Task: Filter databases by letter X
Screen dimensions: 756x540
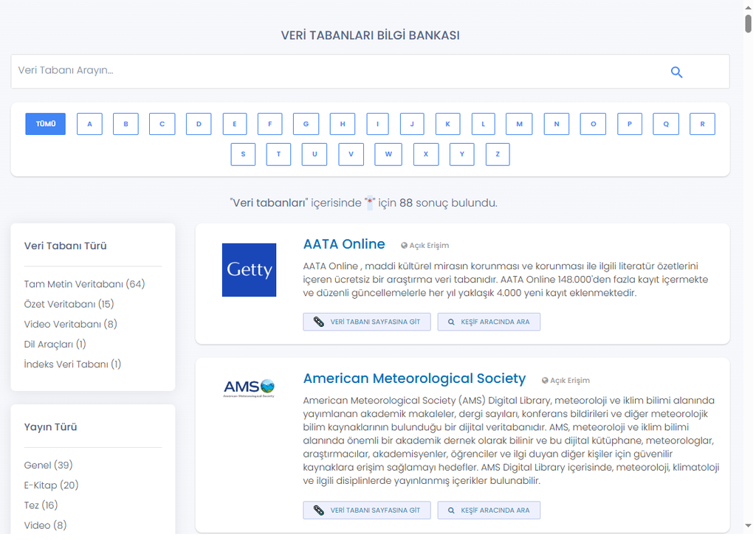Action: 426,154
